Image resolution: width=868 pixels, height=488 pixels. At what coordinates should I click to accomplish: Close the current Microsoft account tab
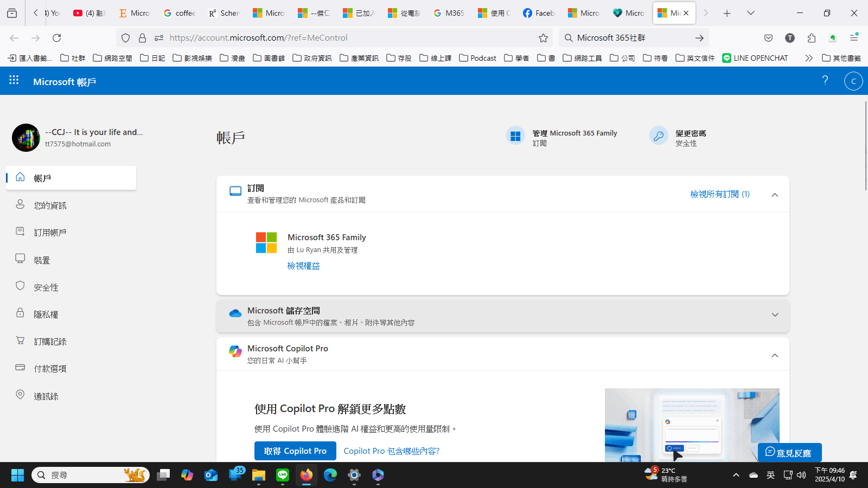point(686,13)
